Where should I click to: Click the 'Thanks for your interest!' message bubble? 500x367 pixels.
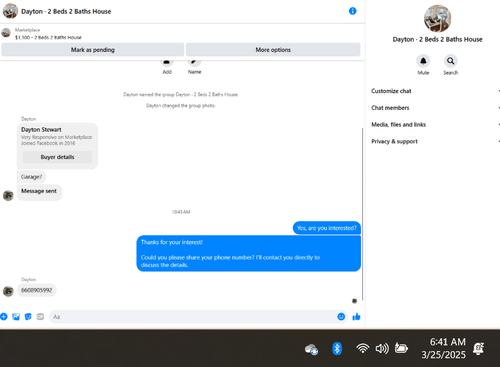(249, 253)
